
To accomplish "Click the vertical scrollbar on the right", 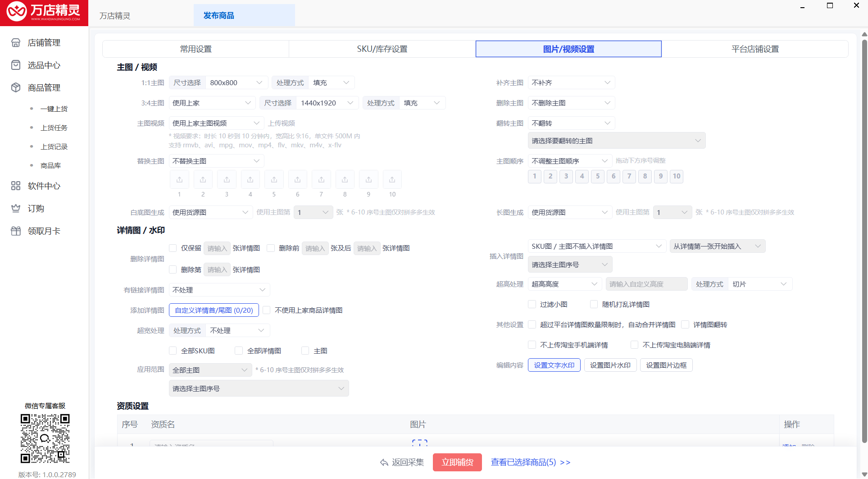I will tap(864, 241).
